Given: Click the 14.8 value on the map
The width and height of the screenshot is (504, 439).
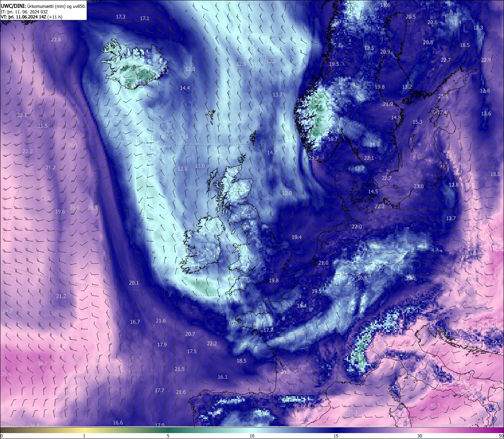Looking at the screenshot, I should [396, 118].
